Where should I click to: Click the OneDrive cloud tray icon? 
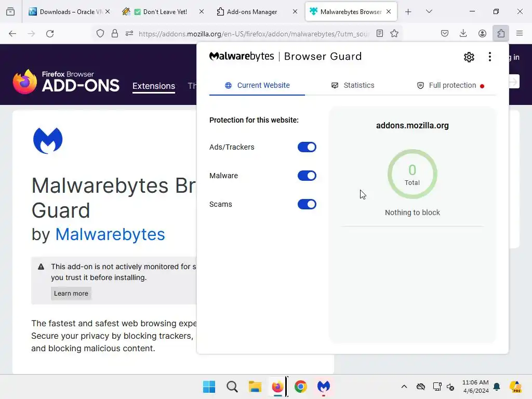pyautogui.click(x=421, y=387)
